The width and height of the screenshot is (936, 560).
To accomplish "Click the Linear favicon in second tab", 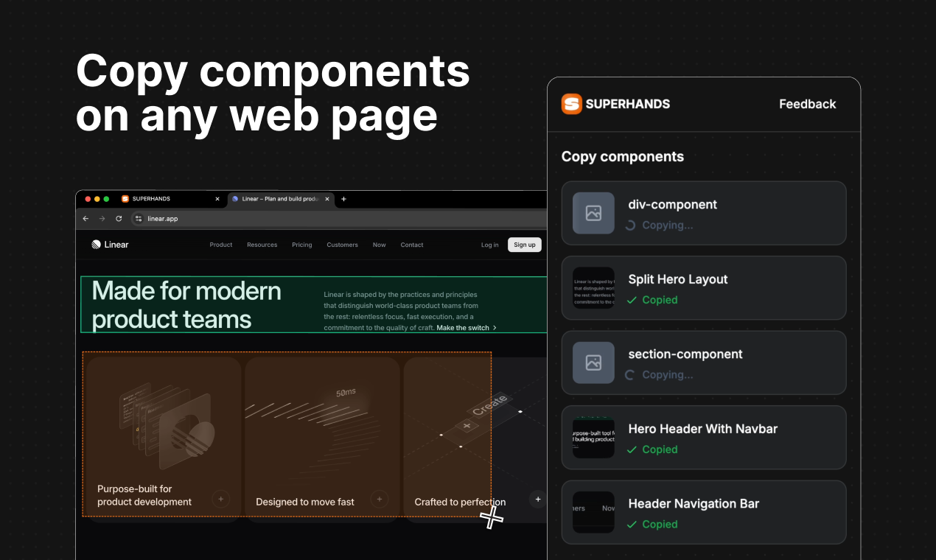I will click(x=235, y=199).
